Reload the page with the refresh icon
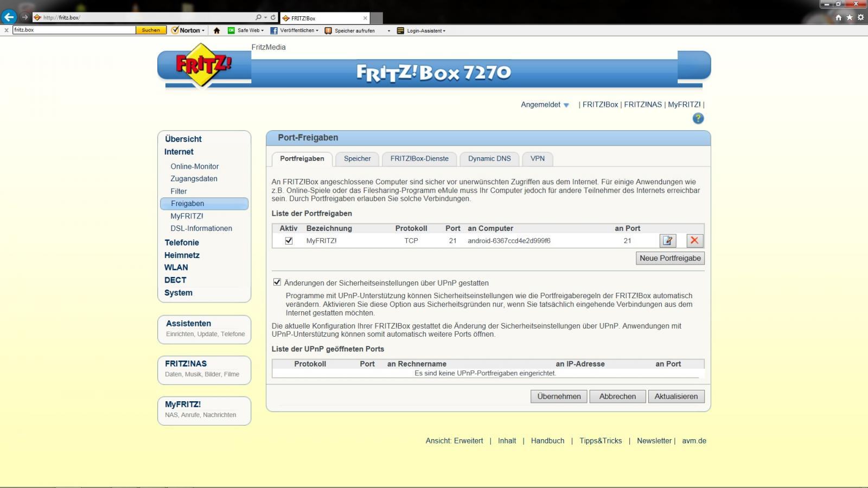 click(273, 17)
